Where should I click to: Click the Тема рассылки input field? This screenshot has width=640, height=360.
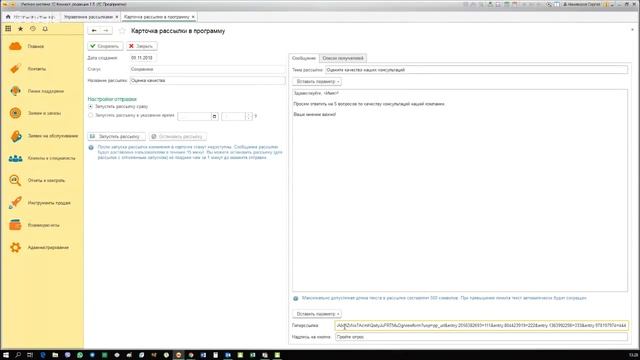[x=476, y=70]
